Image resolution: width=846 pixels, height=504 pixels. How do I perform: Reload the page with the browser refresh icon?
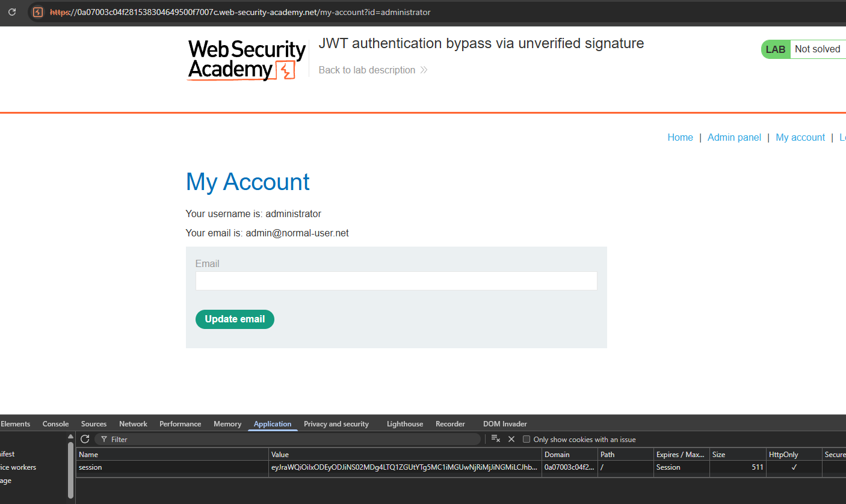click(12, 12)
